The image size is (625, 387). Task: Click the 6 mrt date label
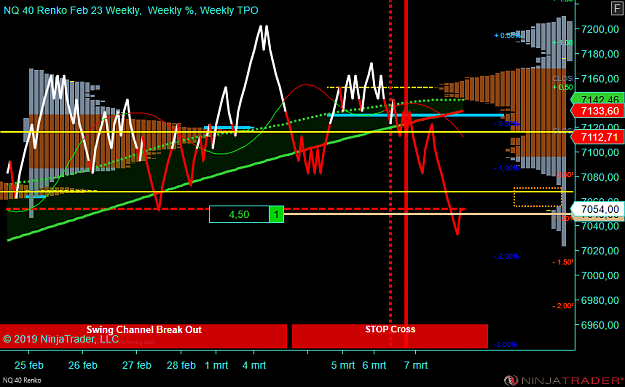click(374, 365)
